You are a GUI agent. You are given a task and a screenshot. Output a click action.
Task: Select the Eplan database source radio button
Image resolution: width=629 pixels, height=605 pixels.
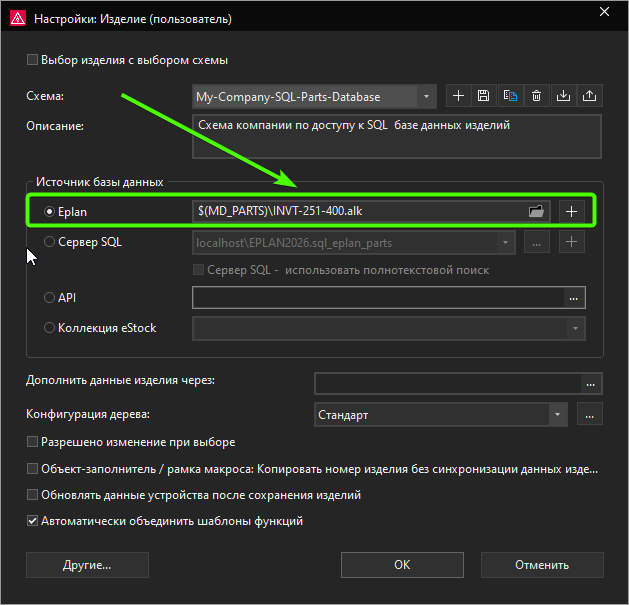[49, 211]
